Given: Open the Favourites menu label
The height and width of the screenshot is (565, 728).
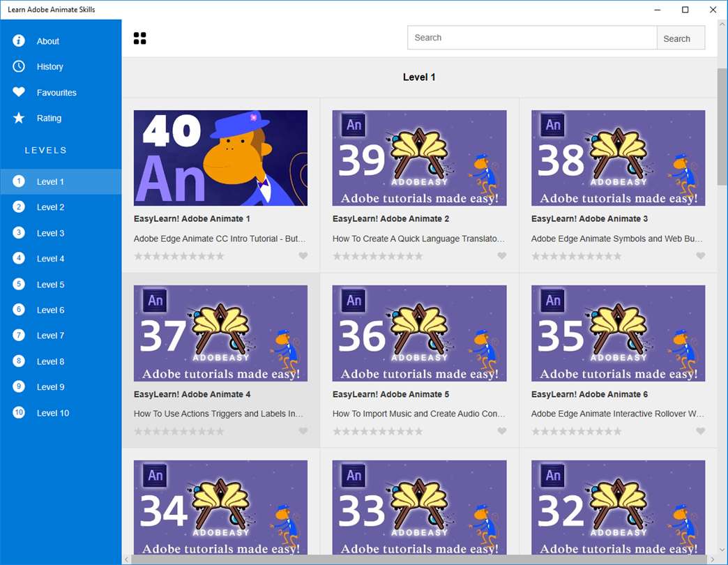Looking at the screenshot, I should pyautogui.click(x=56, y=92).
